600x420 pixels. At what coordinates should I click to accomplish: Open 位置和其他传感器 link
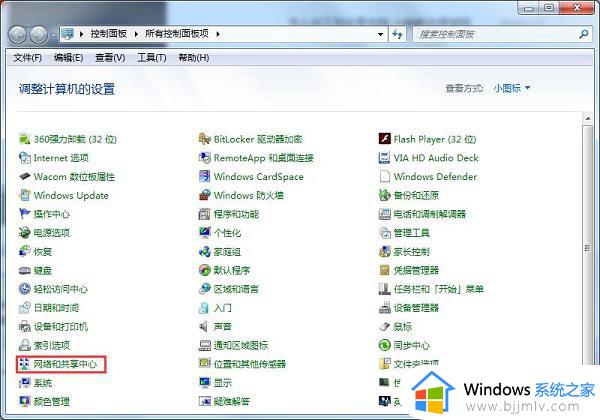pos(250,364)
